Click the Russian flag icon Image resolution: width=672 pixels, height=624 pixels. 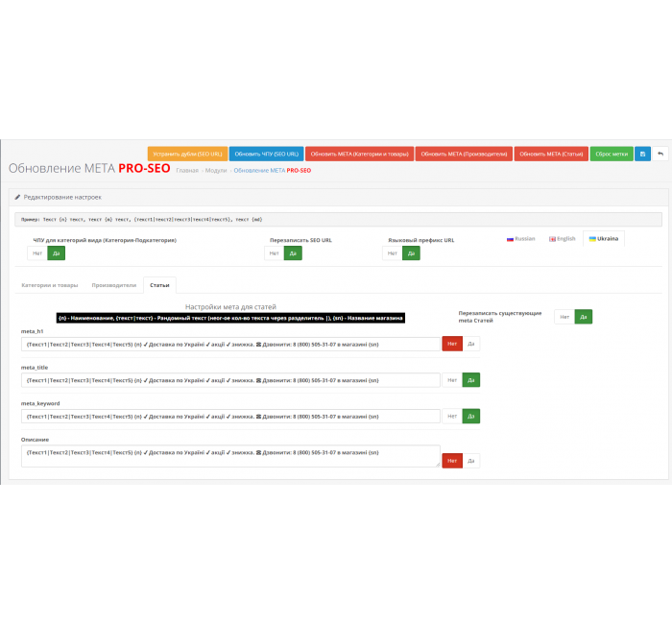point(510,239)
